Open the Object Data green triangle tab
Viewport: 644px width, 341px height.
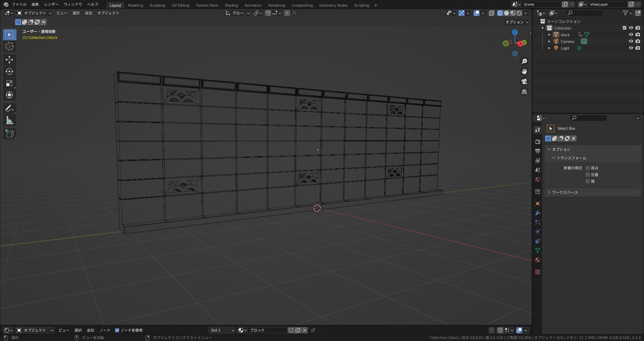point(538,250)
